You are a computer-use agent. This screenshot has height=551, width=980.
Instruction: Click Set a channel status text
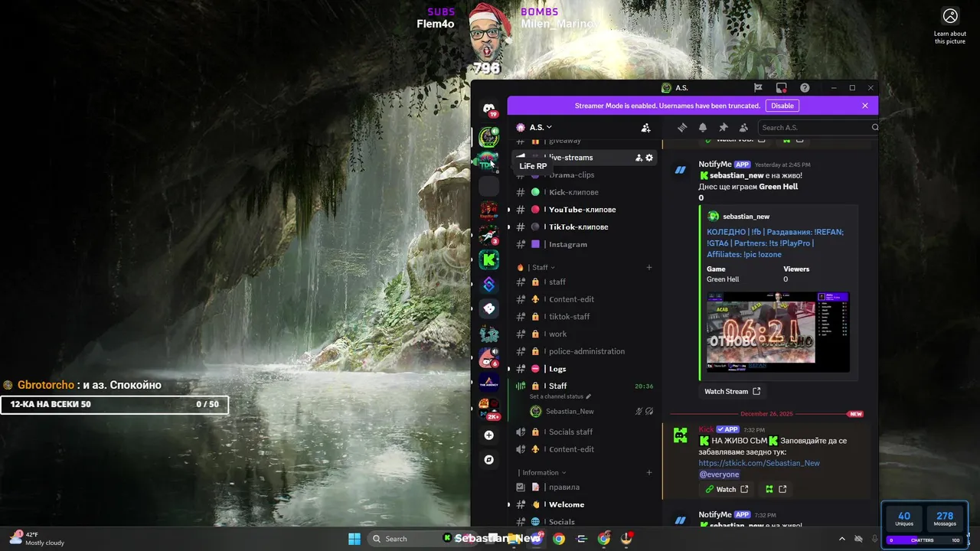(557, 396)
